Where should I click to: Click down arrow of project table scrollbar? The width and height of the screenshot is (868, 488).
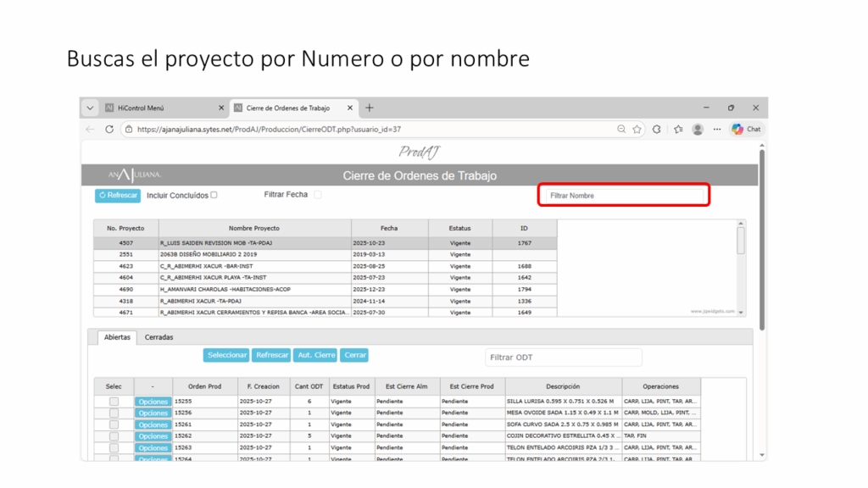[742, 313]
